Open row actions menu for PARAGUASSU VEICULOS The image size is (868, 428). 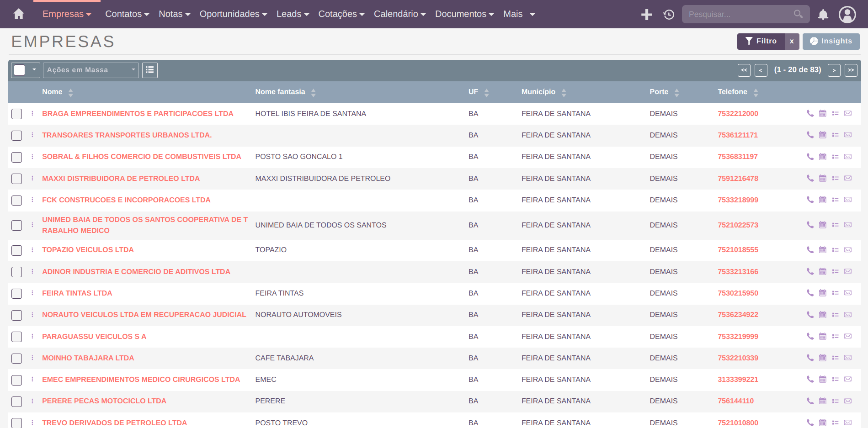tap(32, 337)
